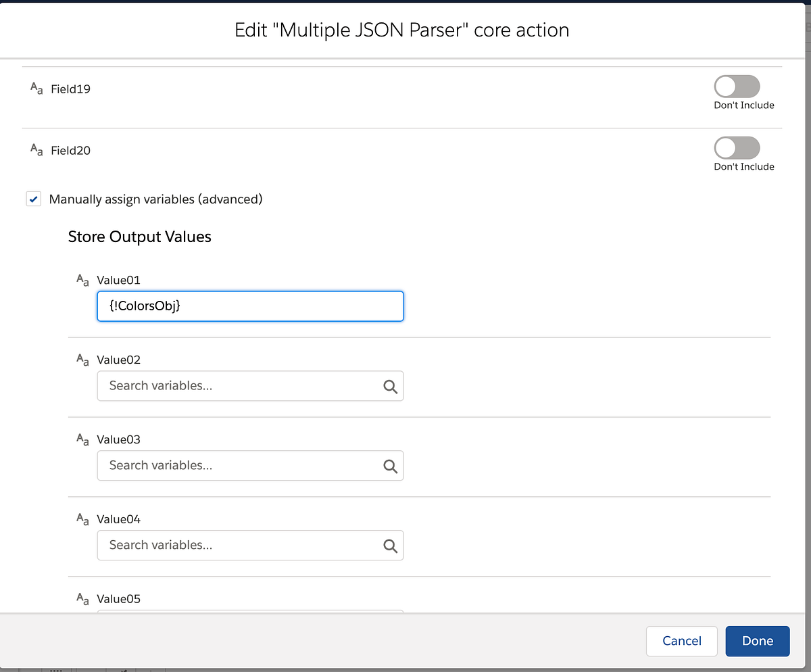Viewport: 811px width, 672px height.
Task: Click the Store Output Values heading
Action: (x=139, y=237)
